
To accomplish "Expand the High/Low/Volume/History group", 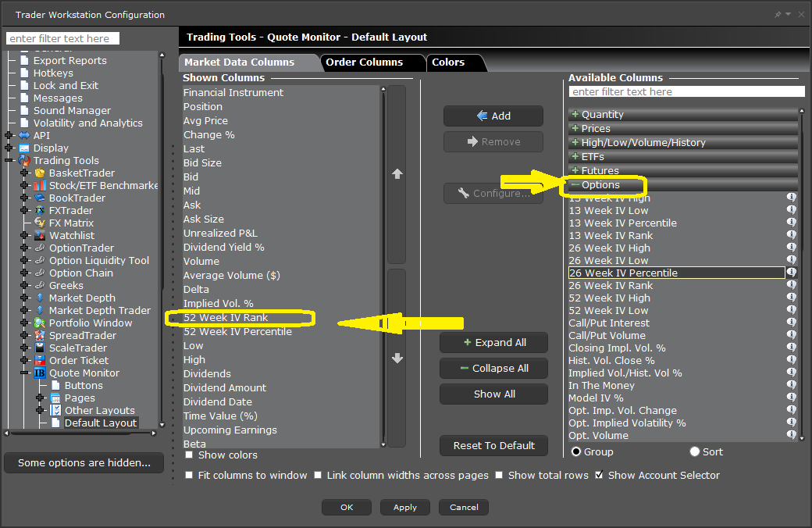I will click(x=575, y=142).
